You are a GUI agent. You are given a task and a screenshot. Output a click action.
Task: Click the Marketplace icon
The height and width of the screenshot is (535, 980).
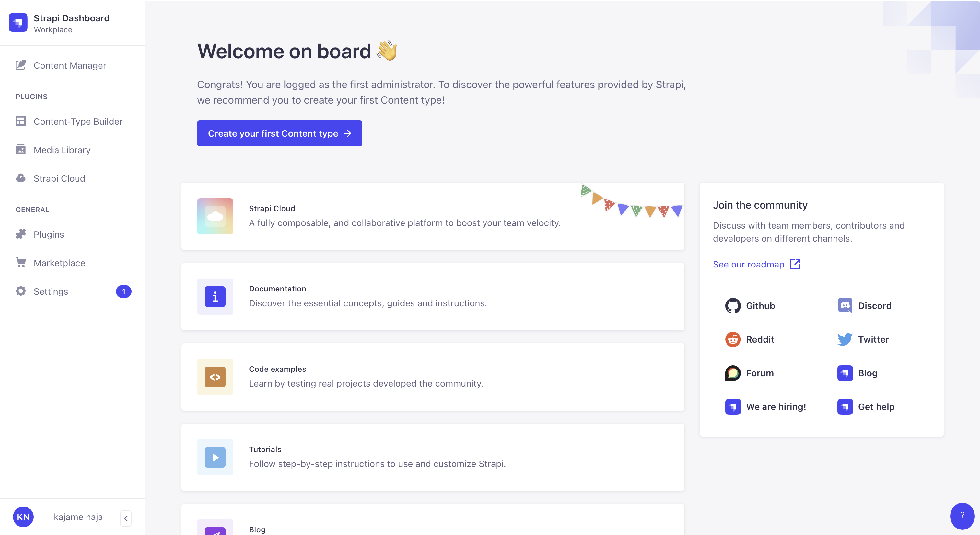21,262
